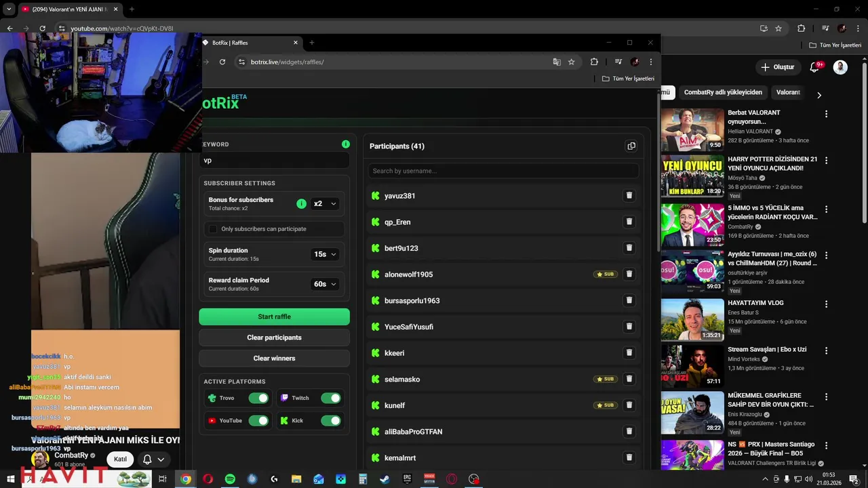Open extensions puzzle icon in BotRix window
Image resolution: width=868 pixels, height=488 pixels.
point(594,62)
